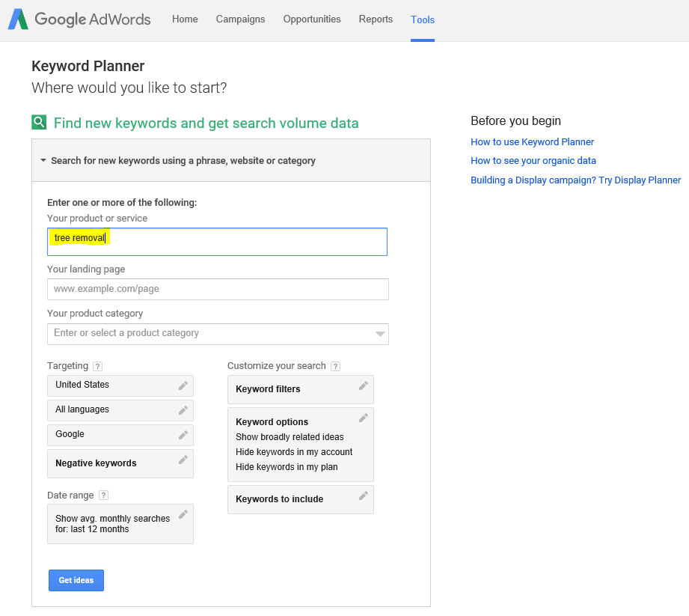Image resolution: width=689 pixels, height=616 pixels.
Task: Open Customize your search help icon
Action: [336, 366]
